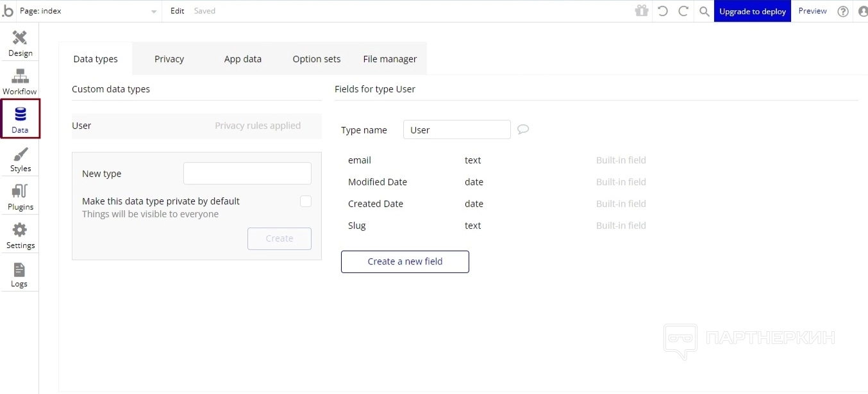
Task: Open the search magnifier icon
Action: click(704, 11)
